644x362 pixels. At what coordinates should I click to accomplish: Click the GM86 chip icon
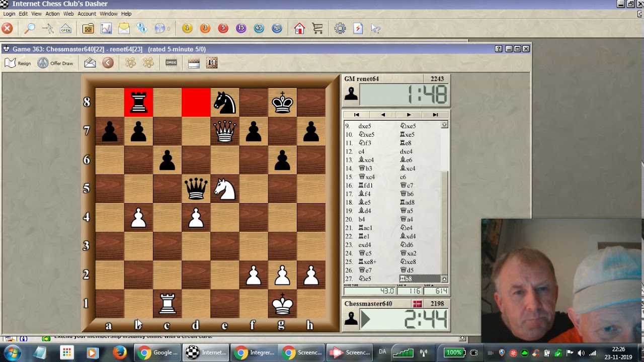pyautogui.click(x=171, y=63)
